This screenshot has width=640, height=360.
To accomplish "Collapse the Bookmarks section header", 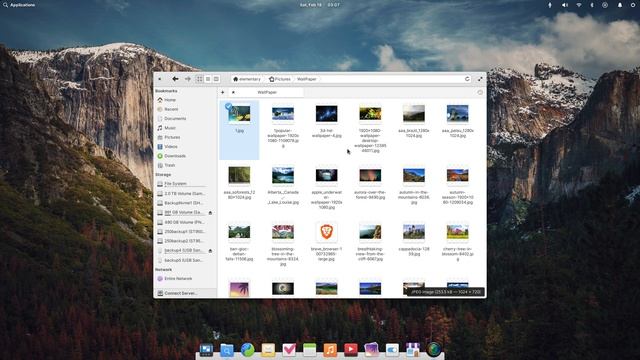I will (166, 91).
